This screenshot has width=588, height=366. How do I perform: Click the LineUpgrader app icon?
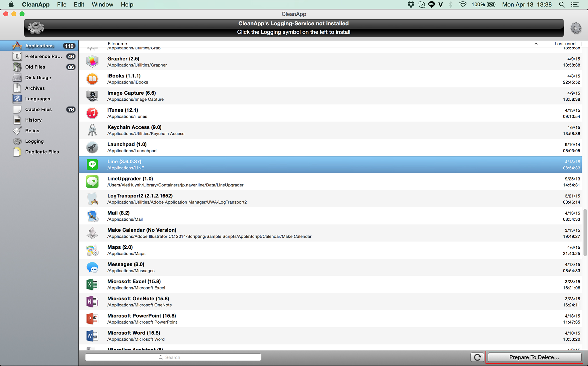click(92, 182)
